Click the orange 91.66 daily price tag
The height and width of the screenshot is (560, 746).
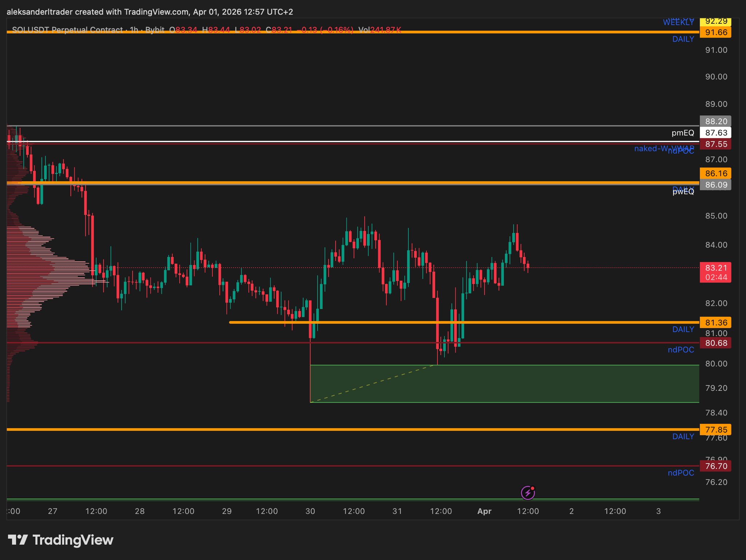715,32
